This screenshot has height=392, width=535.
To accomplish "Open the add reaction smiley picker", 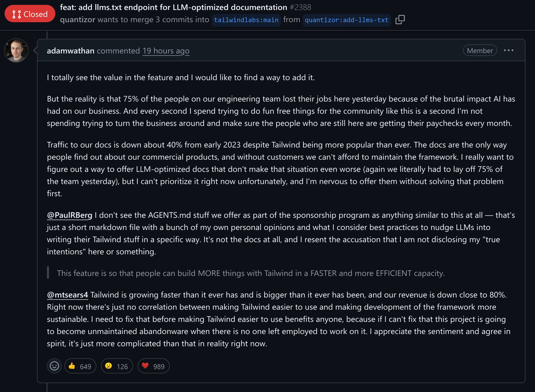I will [54, 366].
